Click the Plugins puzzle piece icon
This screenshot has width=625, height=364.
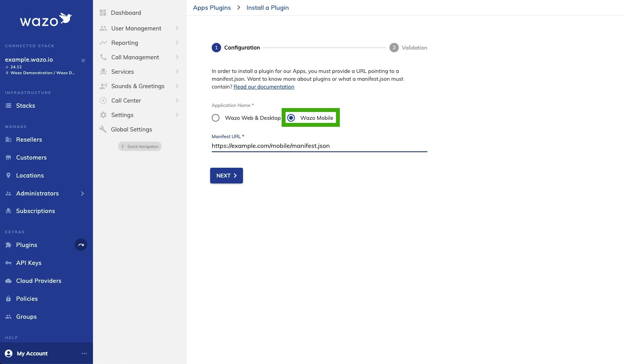[x=8, y=245]
